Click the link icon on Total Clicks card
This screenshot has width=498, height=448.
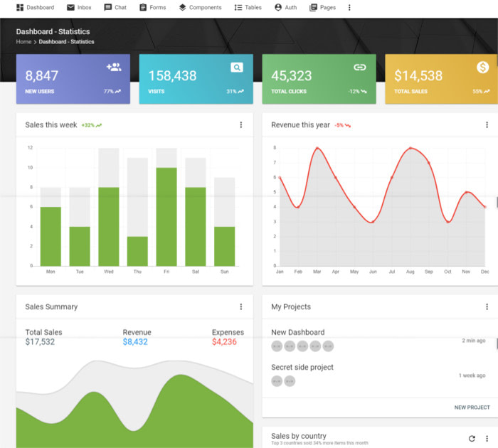tap(359, 68)
